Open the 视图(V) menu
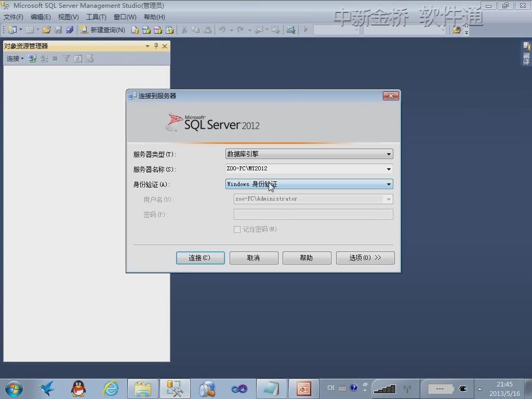 coord(68,17)
